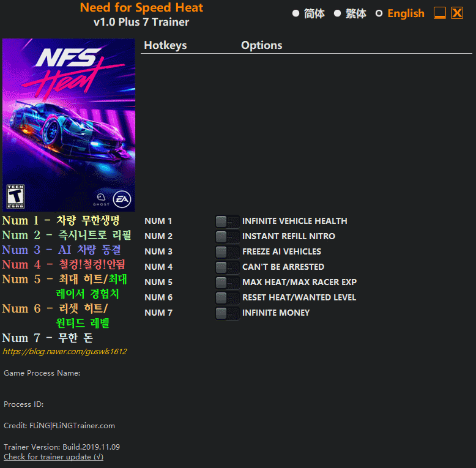Click Trainer Version Build.2019.11.09 text
Screen dimensions: 476x468
coord(62,447)
